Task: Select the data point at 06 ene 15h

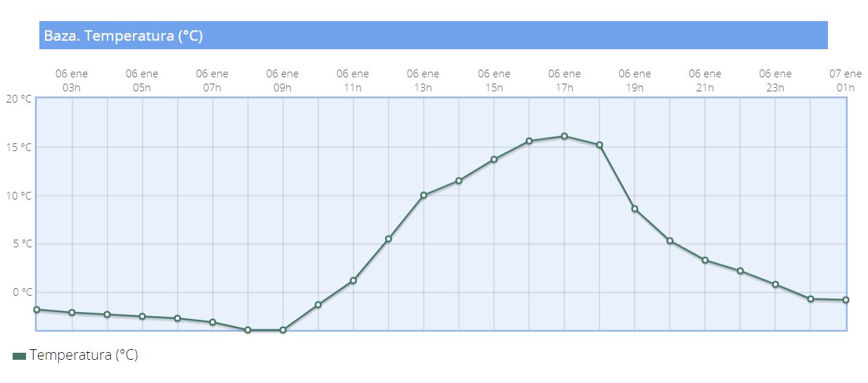Action: 494,160
